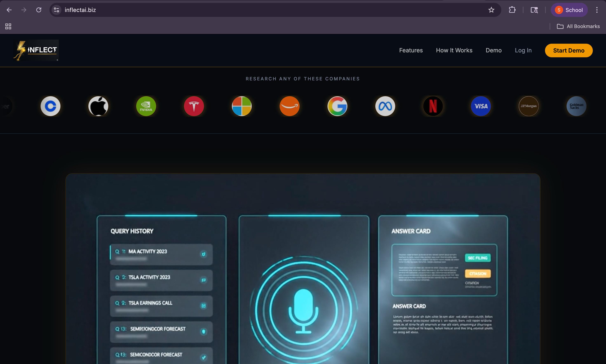Choose the NVIDIA logo icon

coord(146,106)
